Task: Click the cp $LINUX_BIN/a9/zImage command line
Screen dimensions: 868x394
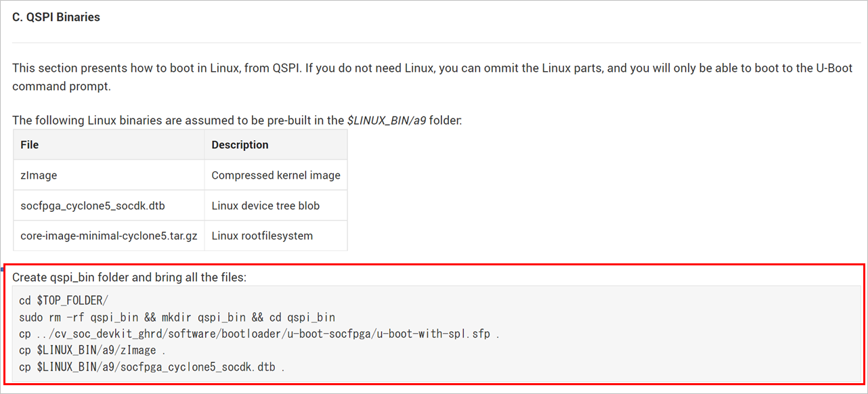Action: 91,351
